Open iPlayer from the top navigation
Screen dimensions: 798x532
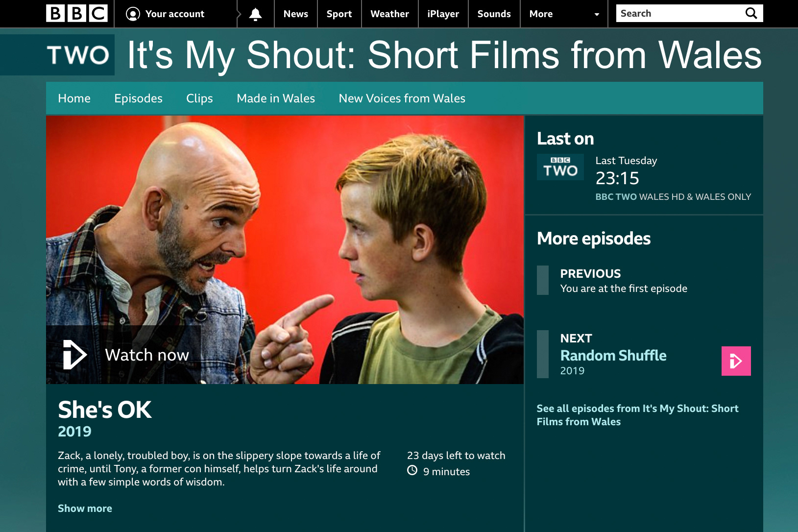click(x=443, y=14)
